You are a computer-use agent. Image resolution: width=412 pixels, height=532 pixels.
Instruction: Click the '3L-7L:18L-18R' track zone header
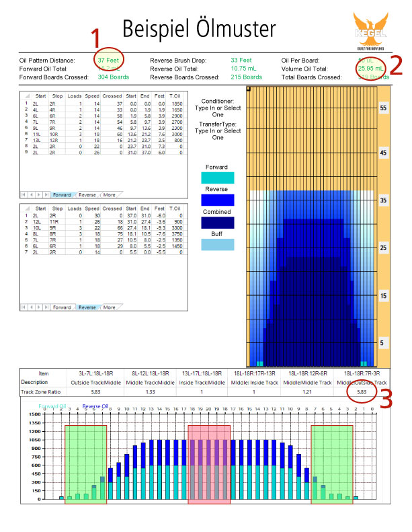[x=96, y=373]
